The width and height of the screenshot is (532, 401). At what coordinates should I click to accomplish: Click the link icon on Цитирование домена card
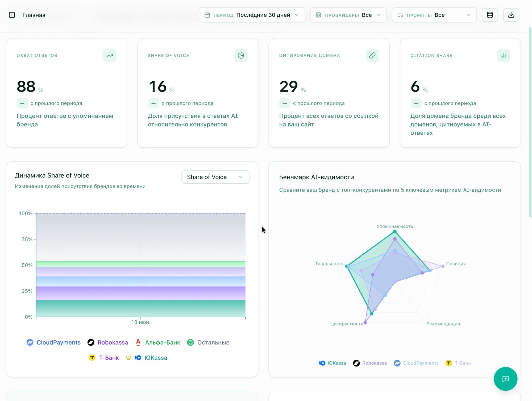tap(372, 55)
